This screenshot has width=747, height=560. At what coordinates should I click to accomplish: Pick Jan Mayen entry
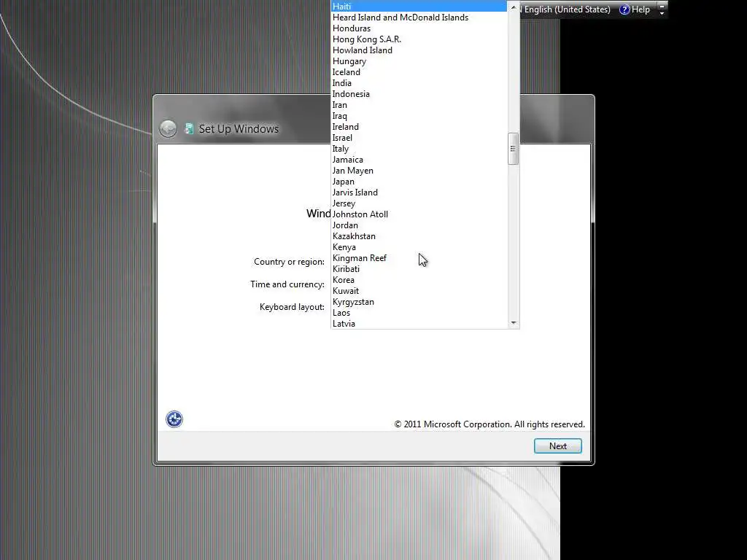click(x=419, y=171)
